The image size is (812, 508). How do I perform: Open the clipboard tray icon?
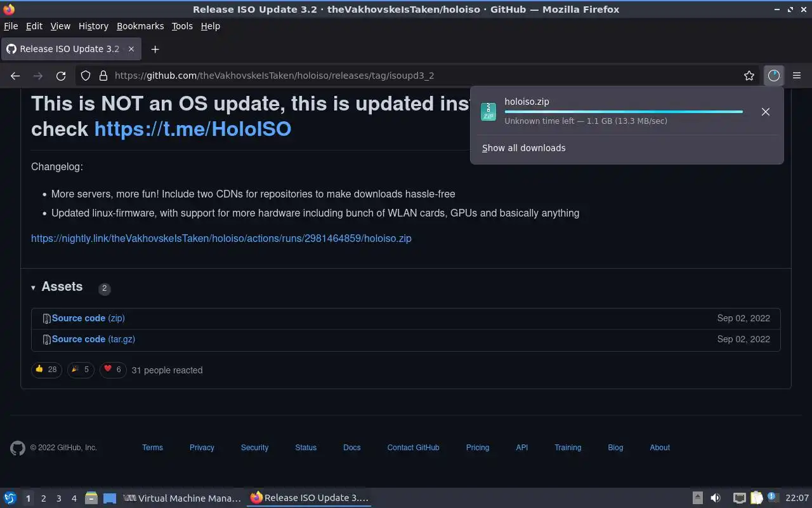coord(756,498)
